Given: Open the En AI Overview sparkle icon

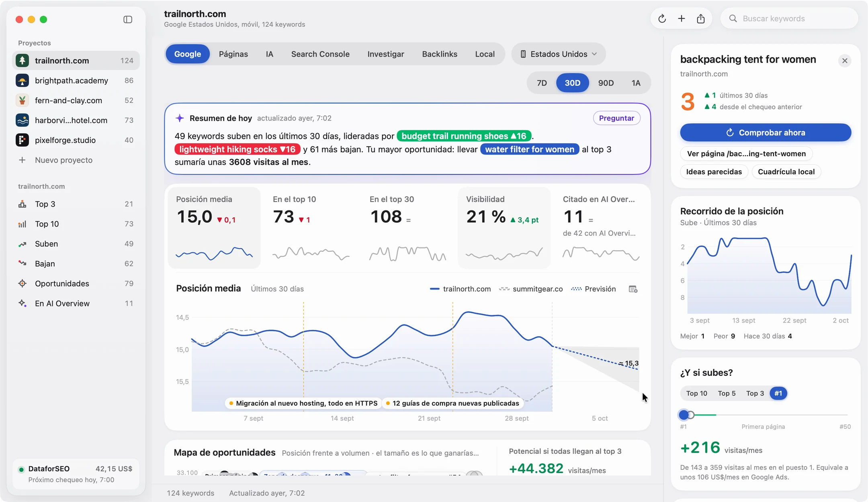Looking at the screenshot, I should [22, 303].
